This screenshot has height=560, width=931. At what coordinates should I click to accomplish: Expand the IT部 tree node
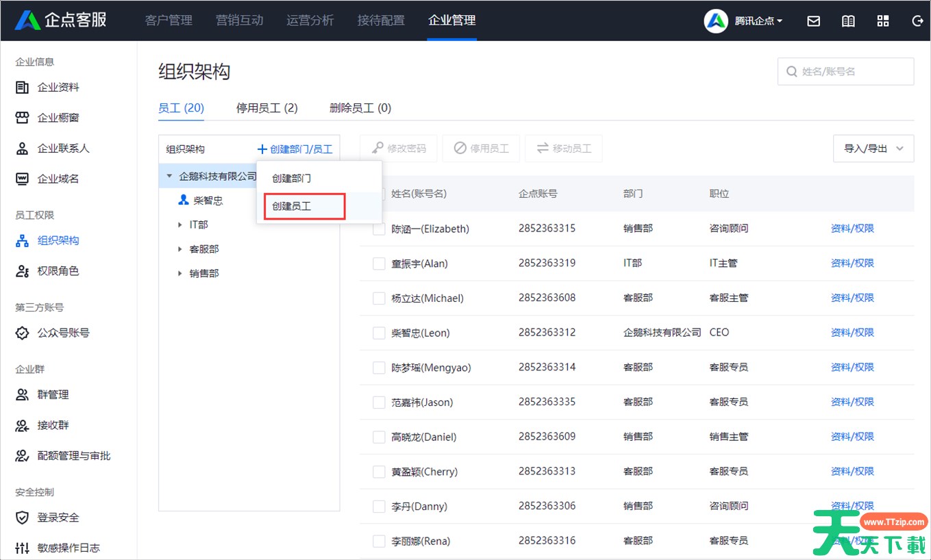[x=180, y=225]
